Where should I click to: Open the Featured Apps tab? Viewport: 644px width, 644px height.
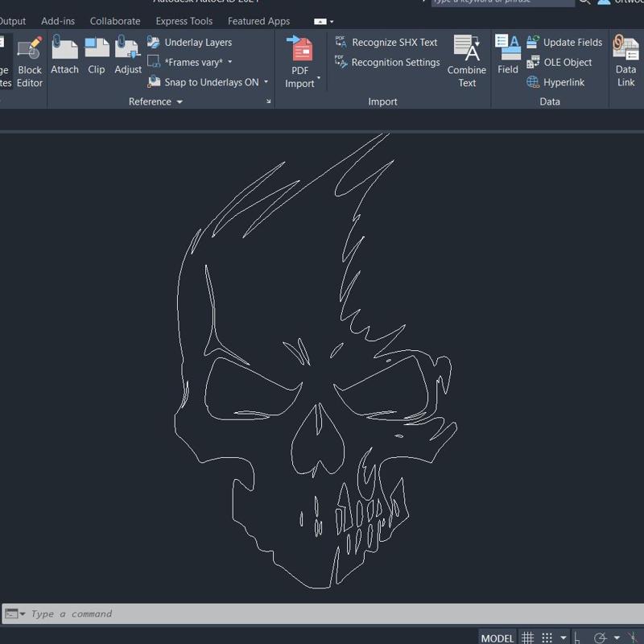click(258, 21)
